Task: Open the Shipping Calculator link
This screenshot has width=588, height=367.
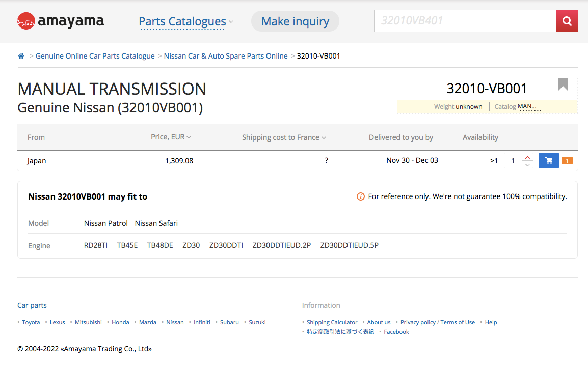Action: [332, 322]
